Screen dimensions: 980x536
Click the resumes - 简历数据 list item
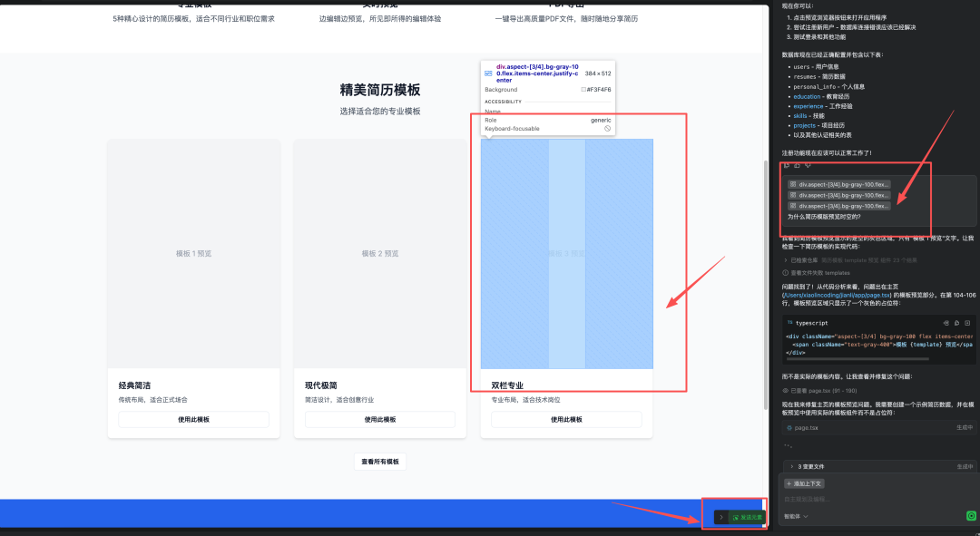click(818, 77)
